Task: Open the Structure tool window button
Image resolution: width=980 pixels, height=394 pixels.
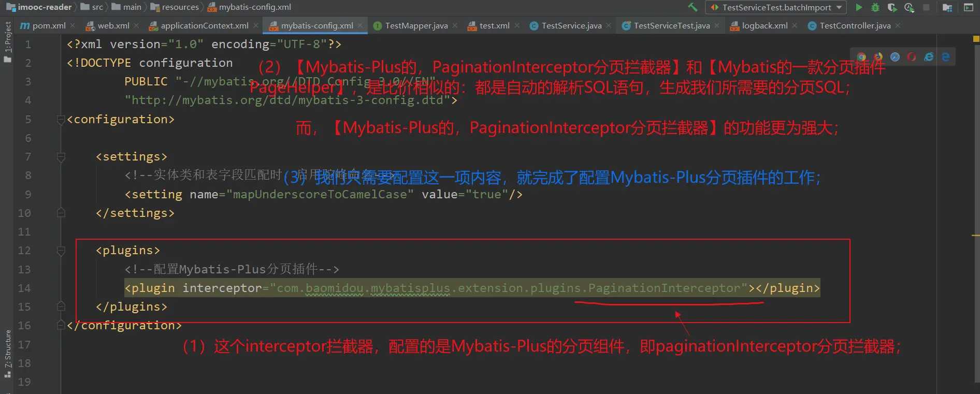Action: (x=7, y=354)
